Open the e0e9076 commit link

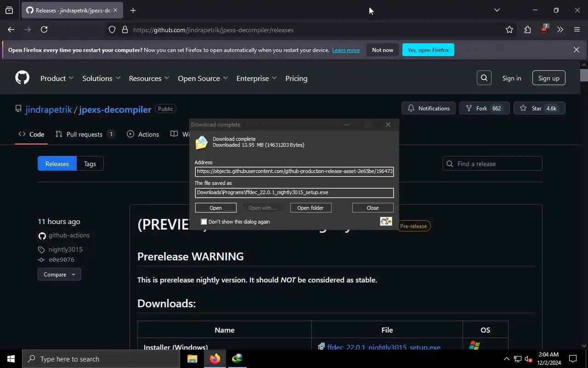tap(62, 260)
